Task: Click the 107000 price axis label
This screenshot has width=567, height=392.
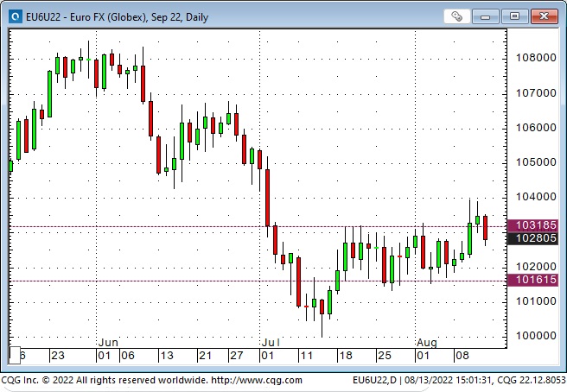Action: [x=536, y=93]
